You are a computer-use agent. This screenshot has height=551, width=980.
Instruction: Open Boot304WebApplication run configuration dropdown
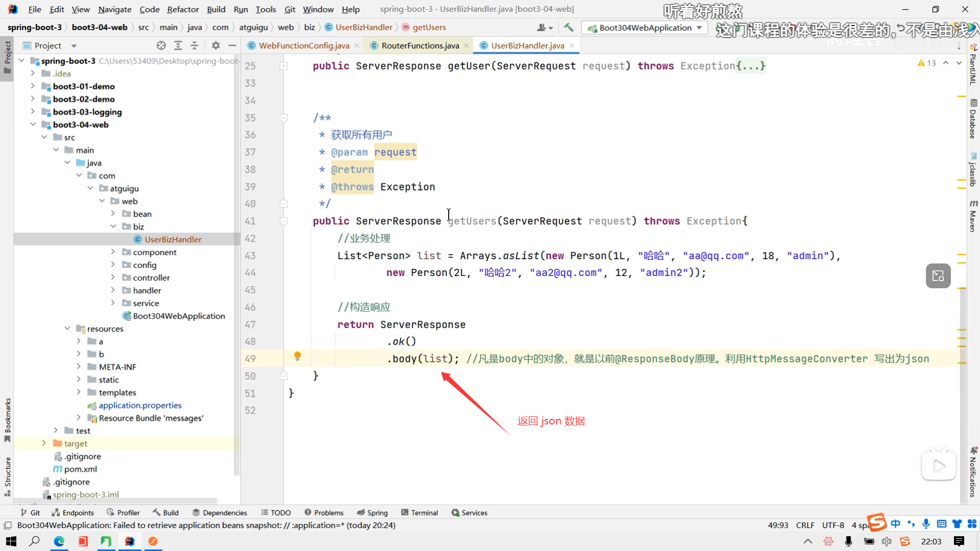click(646, 28)
